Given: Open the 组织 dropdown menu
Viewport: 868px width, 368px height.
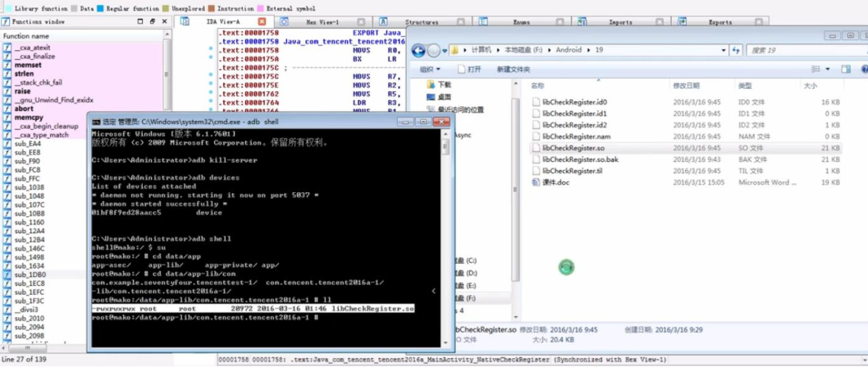Looking at the screenshot, I should tap(430, 69).
